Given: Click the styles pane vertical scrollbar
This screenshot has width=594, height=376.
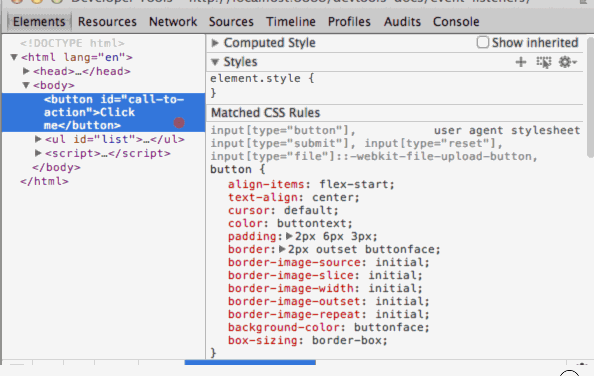Looking at the screenshot, I should pos(590,98).
